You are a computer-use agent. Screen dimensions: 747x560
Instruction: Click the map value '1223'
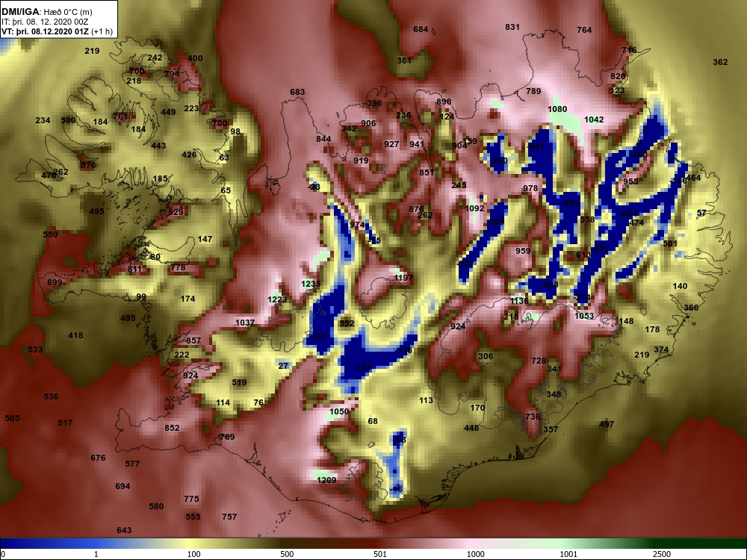coord(277,299)
